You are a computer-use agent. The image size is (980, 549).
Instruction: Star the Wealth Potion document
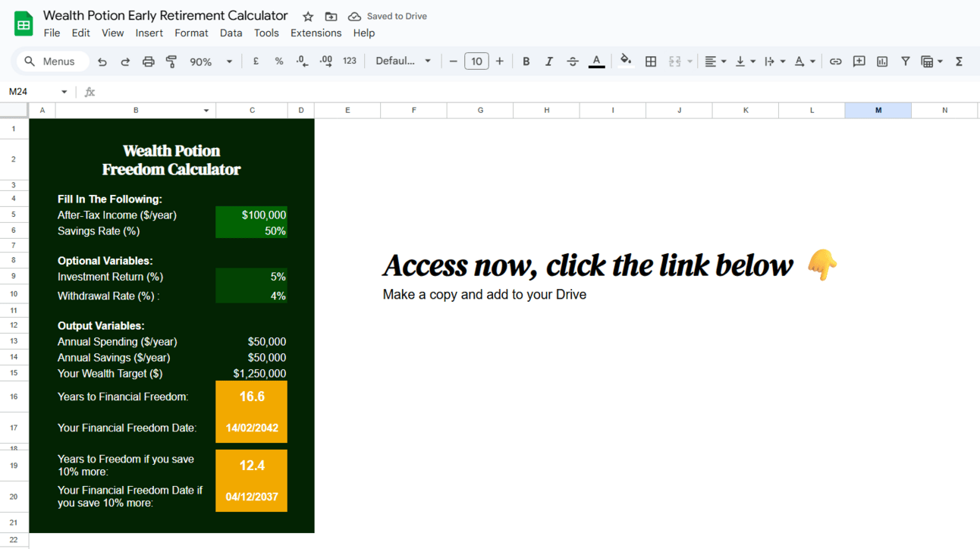click(308, 17)
